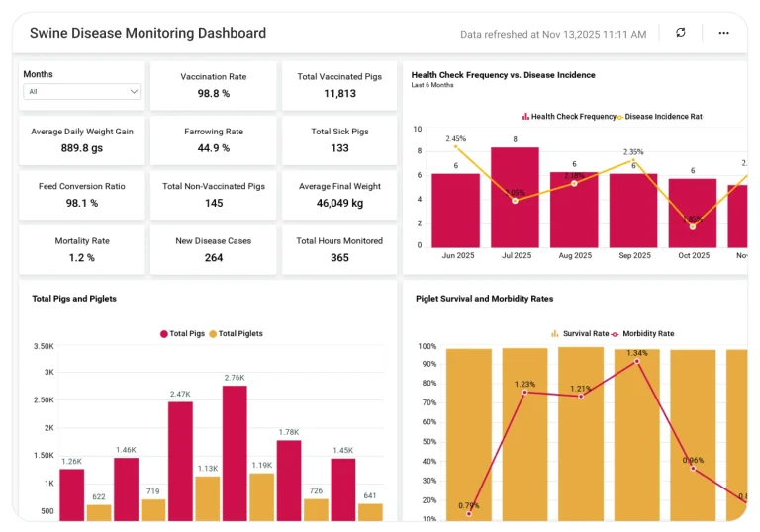Click the 719 Total Piglets bar
Screen dimensions: 760x532
click(153, 510)
